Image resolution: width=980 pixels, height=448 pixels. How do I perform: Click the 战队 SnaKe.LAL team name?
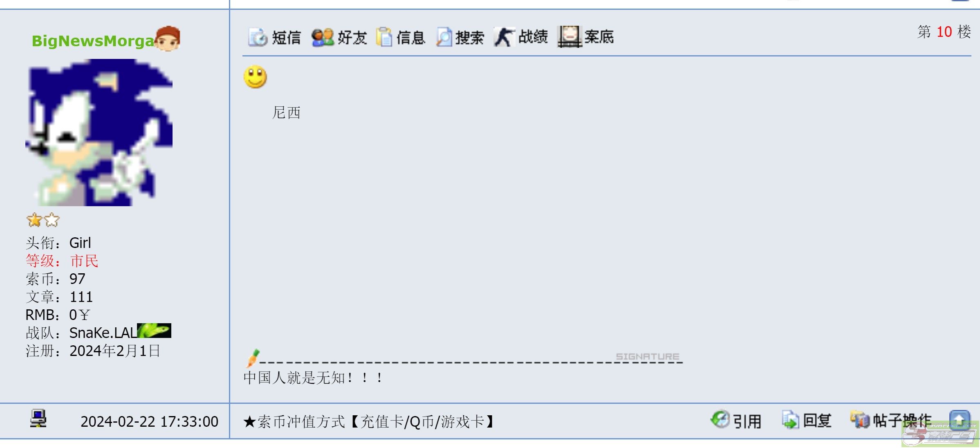(103, 333)
